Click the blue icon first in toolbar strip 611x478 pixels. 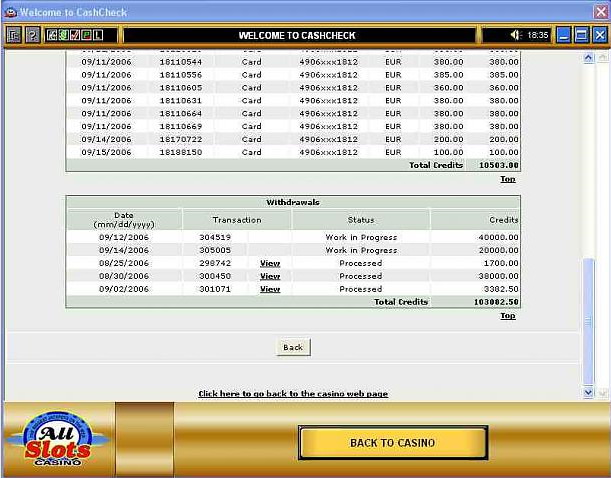(x=52, y=35)
